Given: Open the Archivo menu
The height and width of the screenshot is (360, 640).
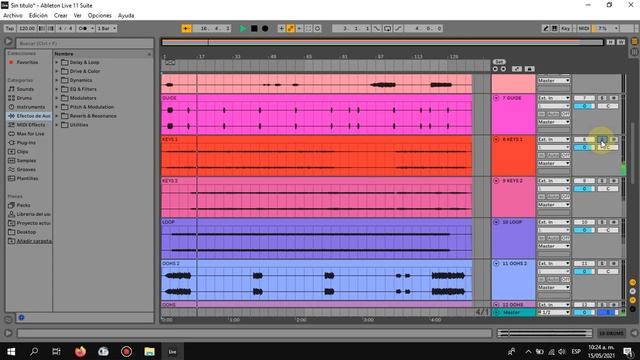Looking at the screenshot, I should (13, 16).
